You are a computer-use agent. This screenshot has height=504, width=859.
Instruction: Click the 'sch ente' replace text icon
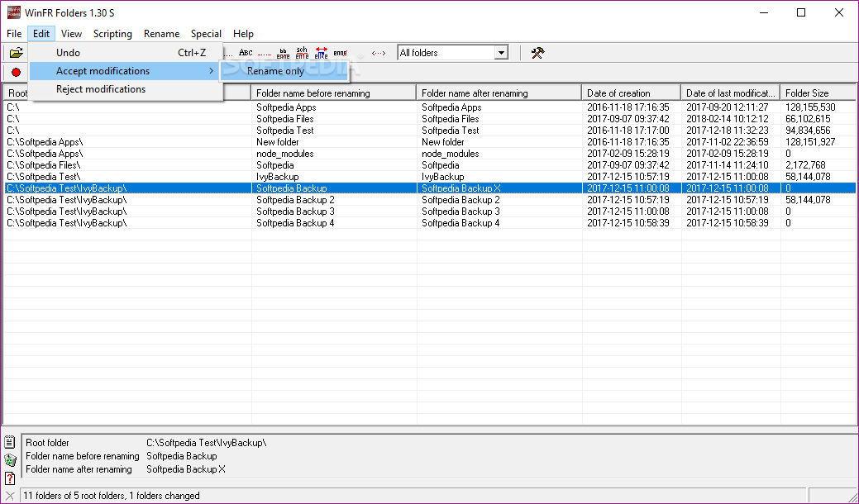coord(302,53)
